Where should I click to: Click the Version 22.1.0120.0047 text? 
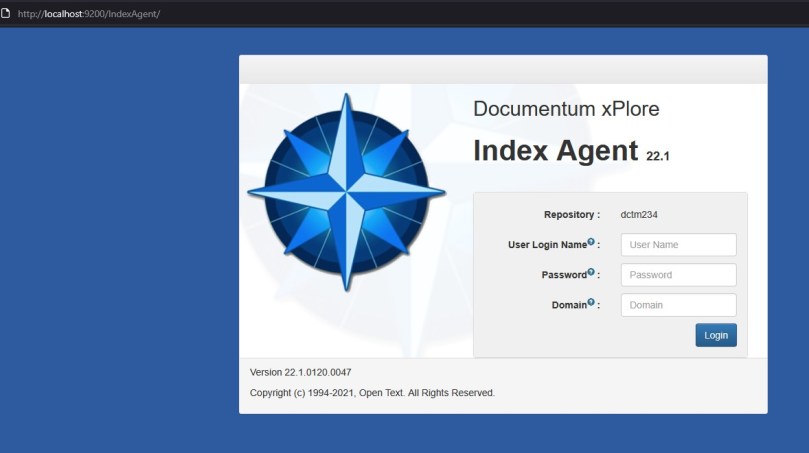coord(300,372)
